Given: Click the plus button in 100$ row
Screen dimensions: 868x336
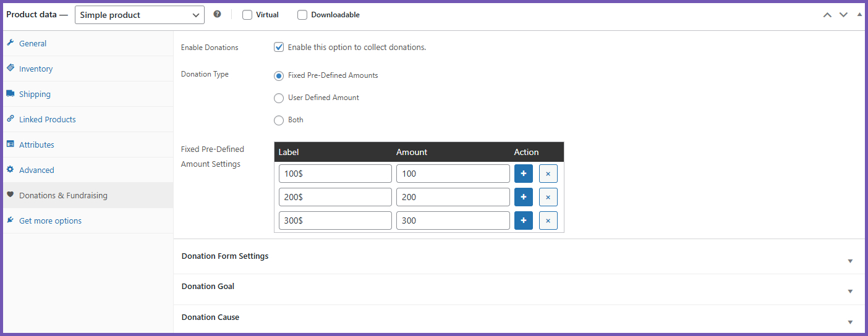Looking at the screenshot, I should tap(523, 174).
